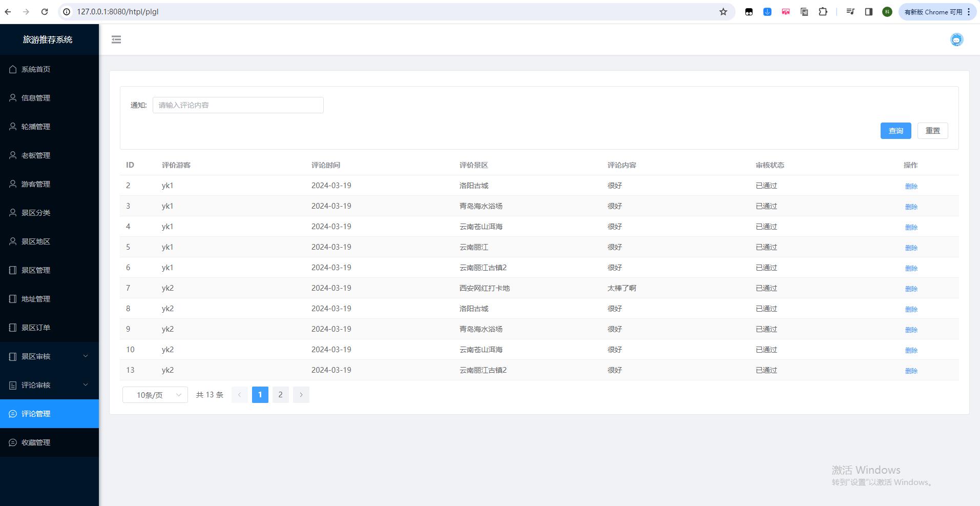
Task: Select 评论管理 in sidebar
Action: coord(49,414)
